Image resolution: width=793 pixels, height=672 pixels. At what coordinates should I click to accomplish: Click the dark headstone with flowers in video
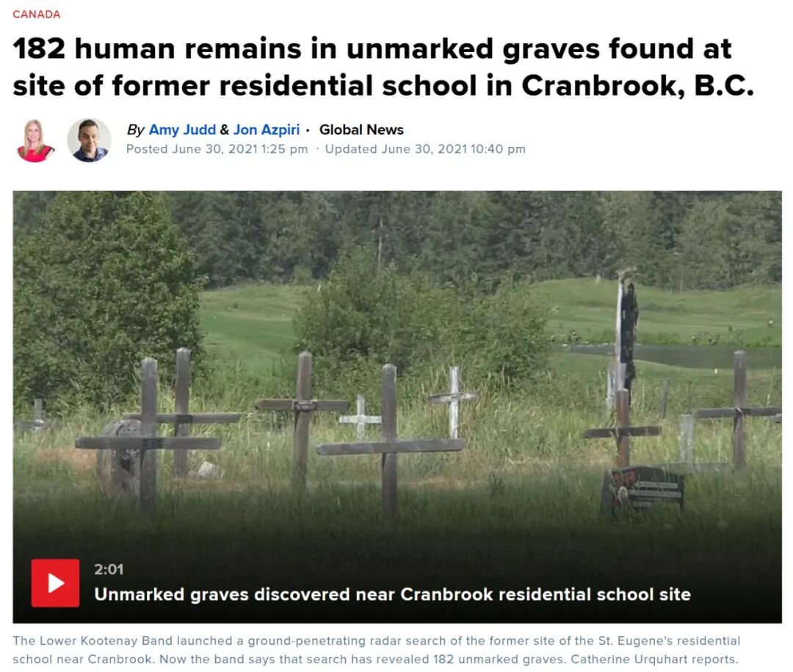[x=643, y=490]
